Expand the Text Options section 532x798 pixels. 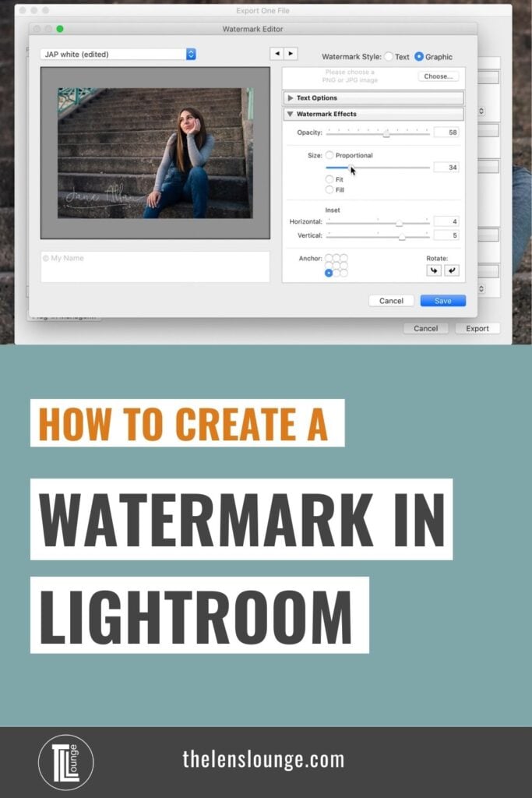pyautogui.click(x=373, y=97)
